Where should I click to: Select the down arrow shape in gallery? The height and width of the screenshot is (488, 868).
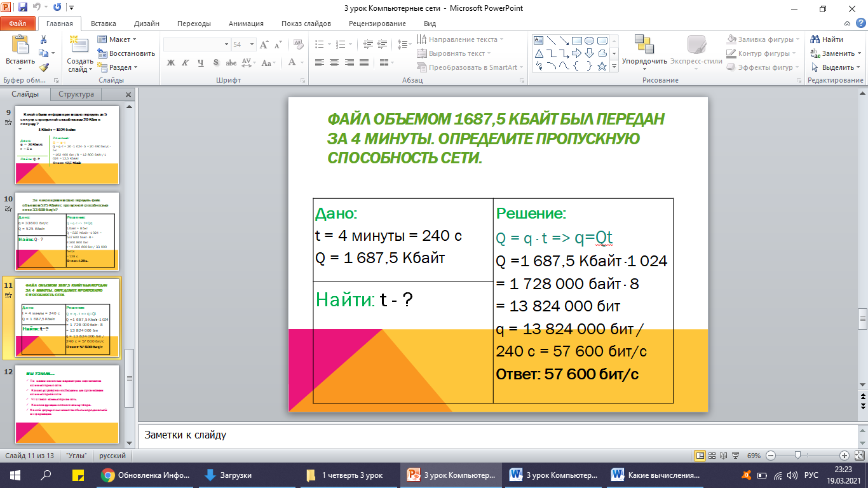coord(589,53)
